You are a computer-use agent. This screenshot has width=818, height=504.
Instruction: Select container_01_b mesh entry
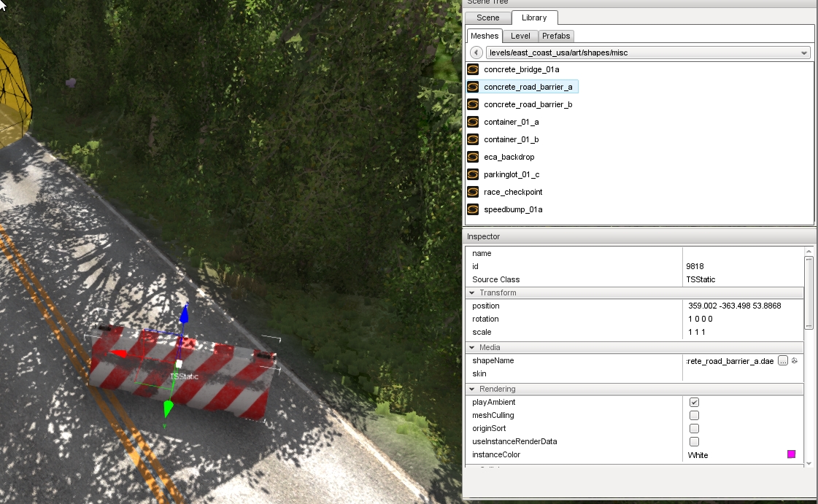coord(512,139)
